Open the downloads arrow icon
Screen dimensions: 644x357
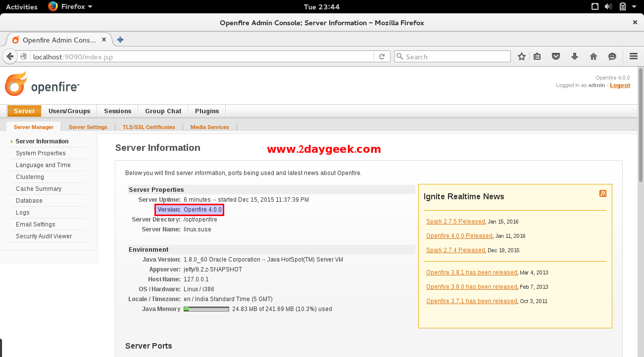[575, 56]
